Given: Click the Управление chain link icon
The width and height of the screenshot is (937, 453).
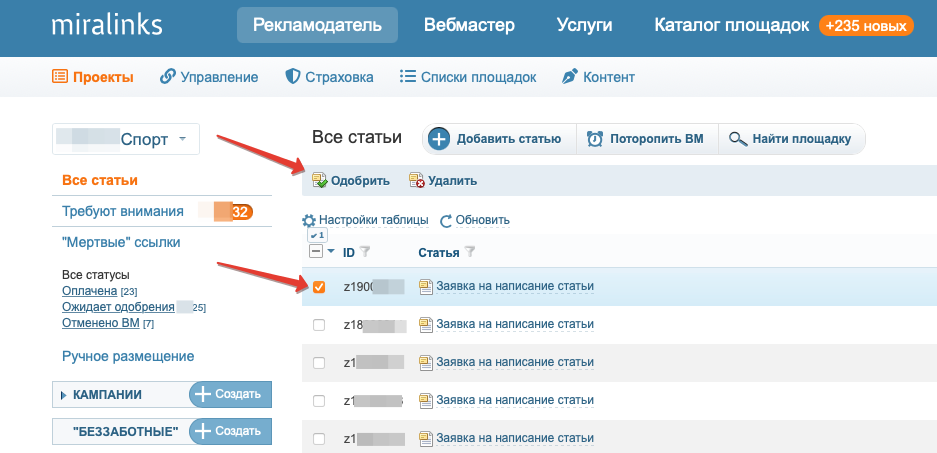Looking at the screenshot, I should point(168,76).
